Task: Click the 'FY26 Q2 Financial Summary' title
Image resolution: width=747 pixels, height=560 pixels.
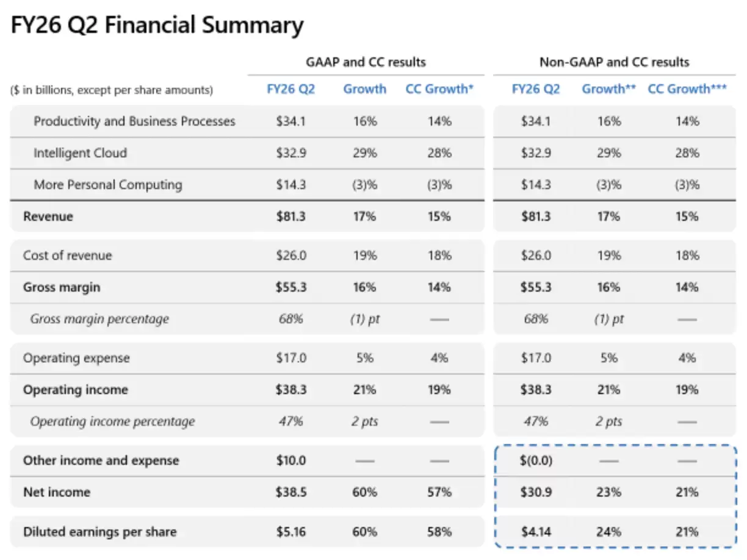Action: pyautogui.click(x=157, y=26)
